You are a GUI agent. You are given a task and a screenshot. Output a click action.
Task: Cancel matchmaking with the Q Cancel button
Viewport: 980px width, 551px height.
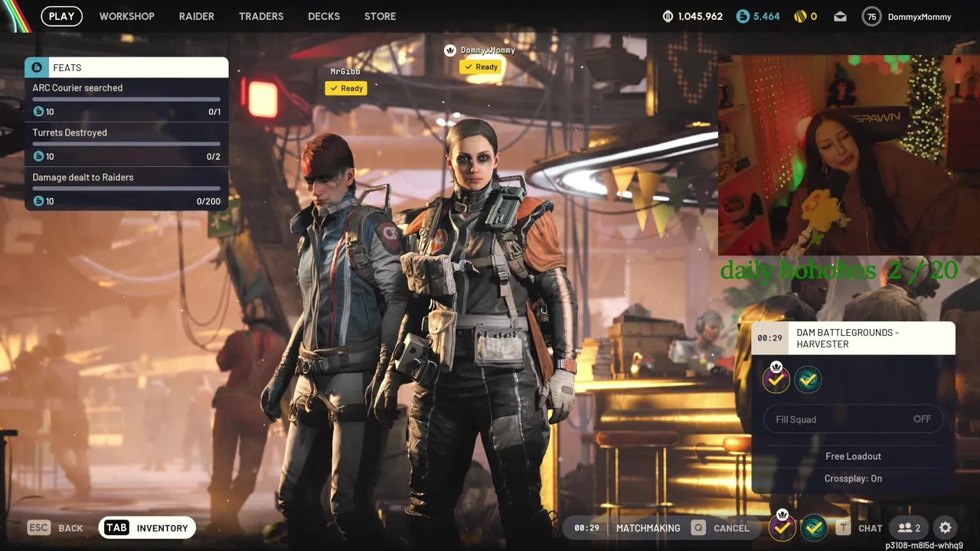point(720,528)
